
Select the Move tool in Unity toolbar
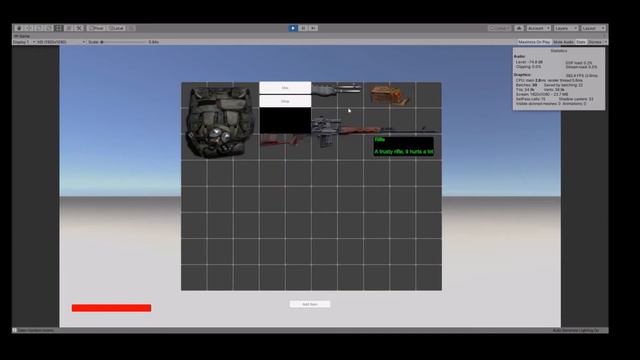[x=29, y=28]
